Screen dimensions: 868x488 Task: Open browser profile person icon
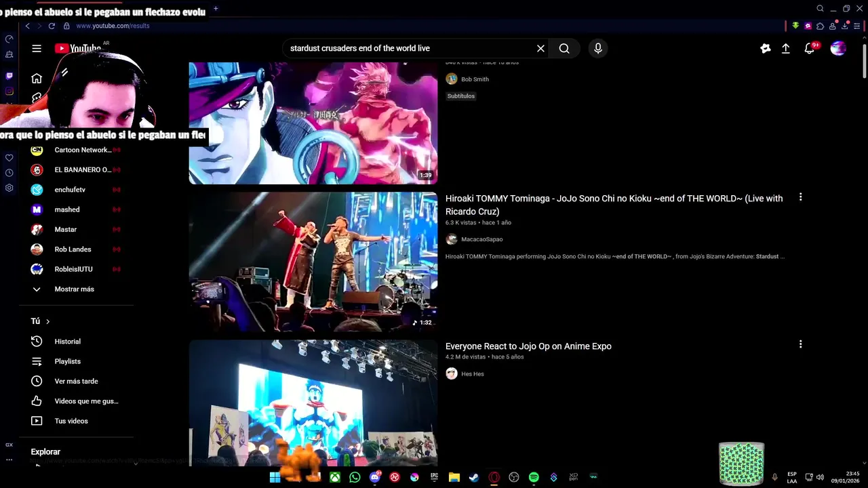(x=832, y=26)
